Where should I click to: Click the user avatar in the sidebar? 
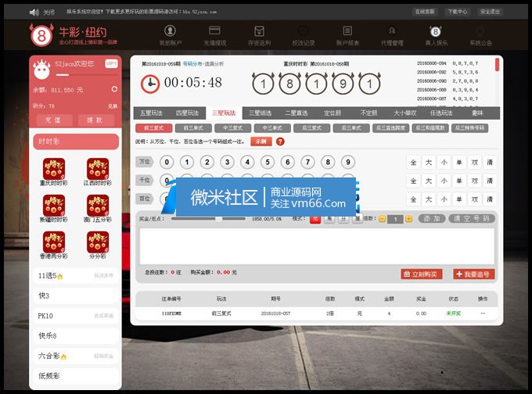(x=41, y=70)
